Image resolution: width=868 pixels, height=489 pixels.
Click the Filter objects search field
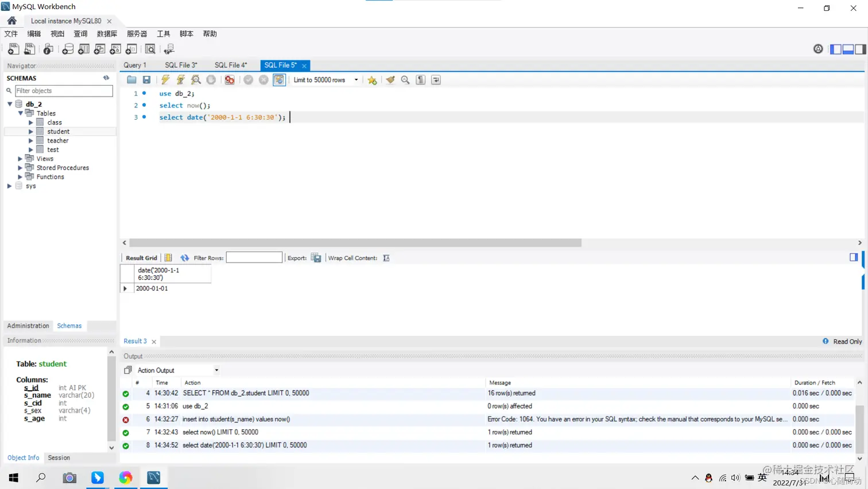(63, 91)
